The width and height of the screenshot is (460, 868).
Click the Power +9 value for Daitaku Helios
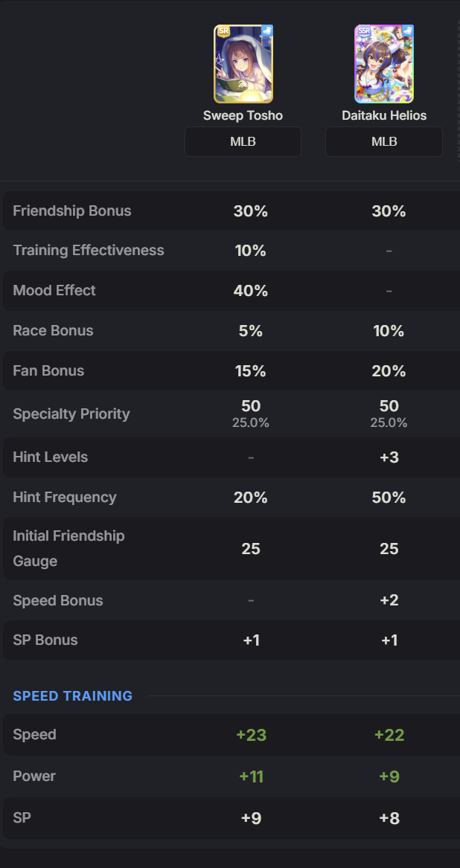point(389,777)
